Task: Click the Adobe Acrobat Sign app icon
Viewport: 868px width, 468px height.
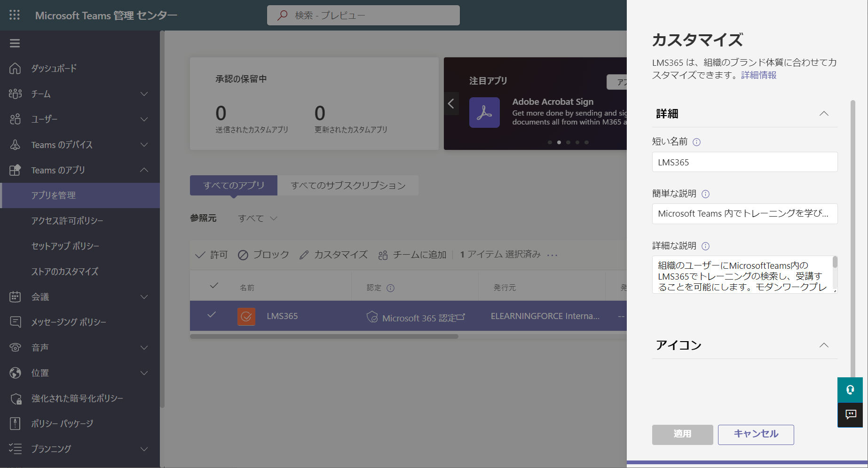Action: (484, 112)
